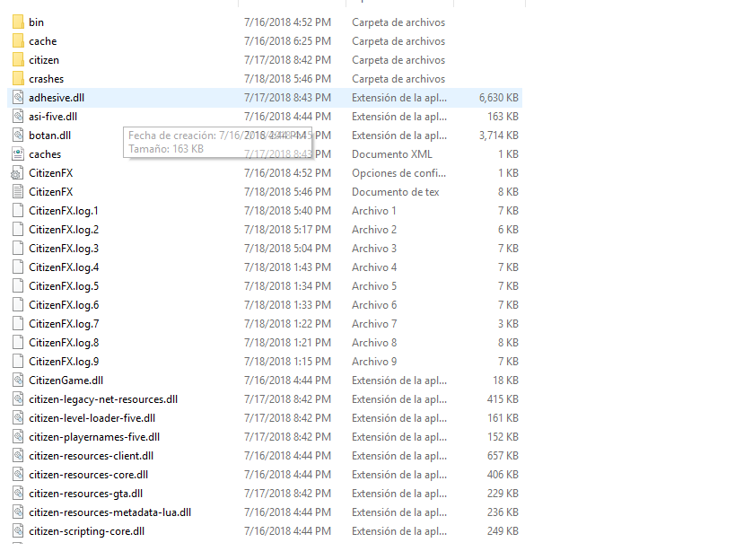This screenshot has width=735, height=560.
Task: Click the CitizenFX text document icon
Action: pos(17,191)
